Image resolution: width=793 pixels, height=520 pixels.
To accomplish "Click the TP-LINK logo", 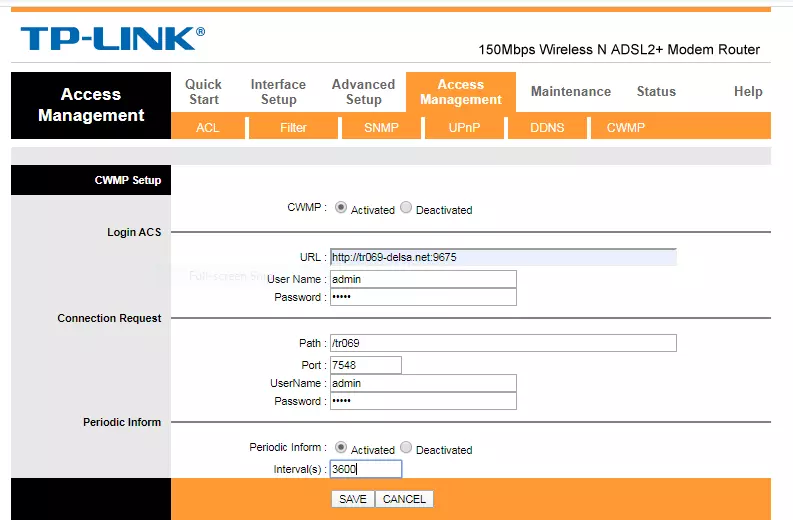I will click(x=112, y=39).
